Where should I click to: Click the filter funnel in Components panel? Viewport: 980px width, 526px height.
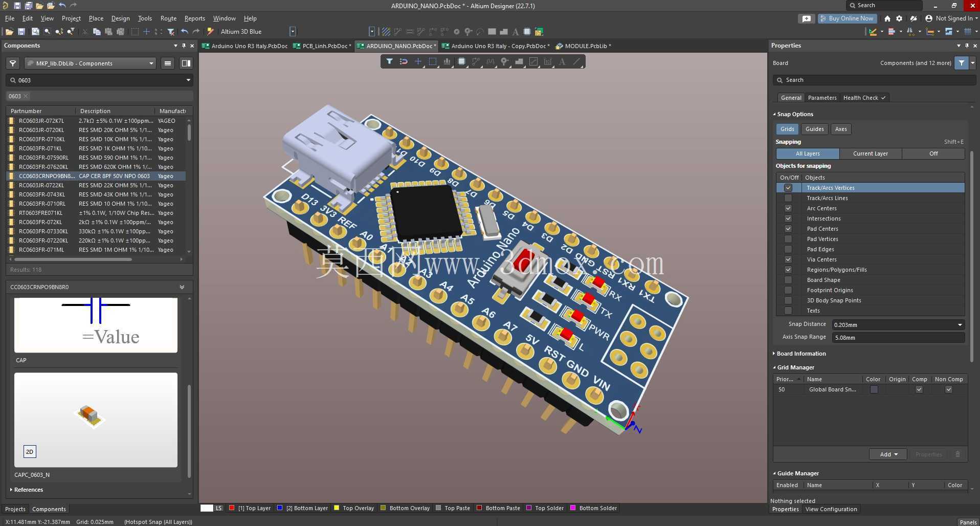pyautogui.click(x=13, y=63)
